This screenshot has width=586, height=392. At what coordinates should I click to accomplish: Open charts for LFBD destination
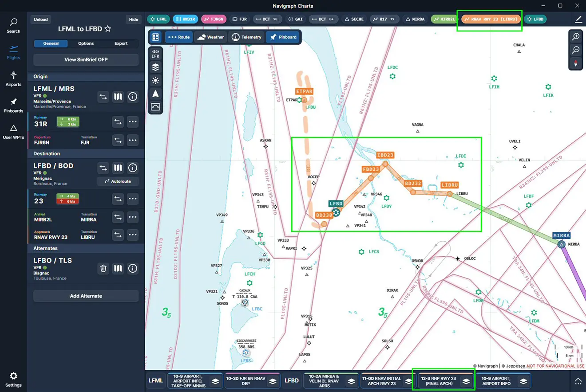[x=118, y=168]
